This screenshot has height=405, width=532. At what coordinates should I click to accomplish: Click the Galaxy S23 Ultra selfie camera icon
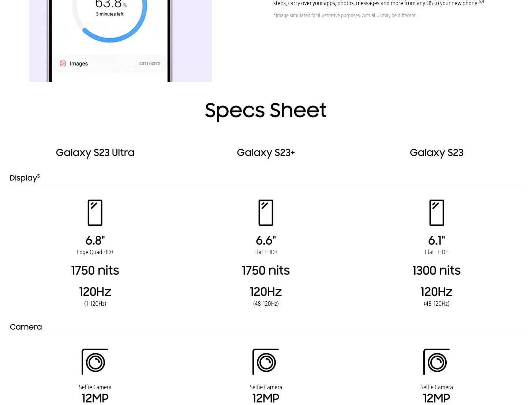pyautogui.click(x=95, y=362)
